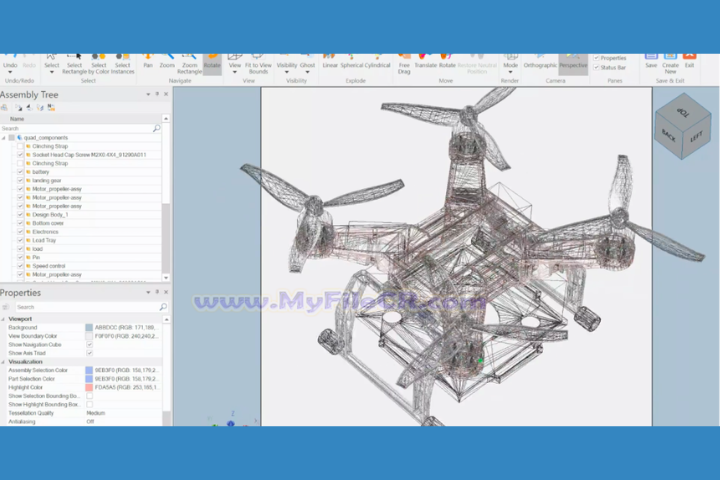Apply the Spherical explode
Viewport: 720px width, 480px height.
[352, 61]
